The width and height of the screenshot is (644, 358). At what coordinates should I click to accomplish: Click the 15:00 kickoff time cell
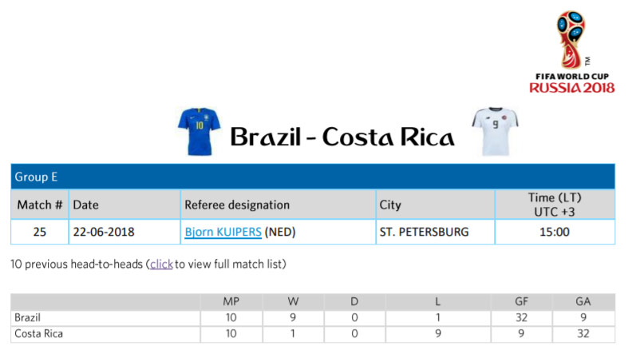(555, 232)
